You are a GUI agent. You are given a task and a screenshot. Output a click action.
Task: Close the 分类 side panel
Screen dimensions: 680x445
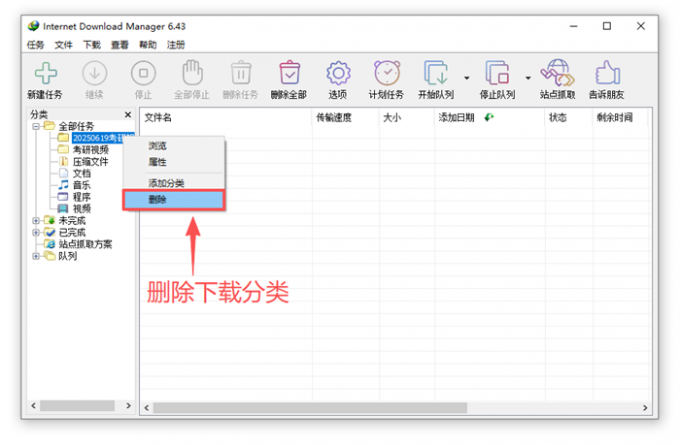click(x=128, y=115)
